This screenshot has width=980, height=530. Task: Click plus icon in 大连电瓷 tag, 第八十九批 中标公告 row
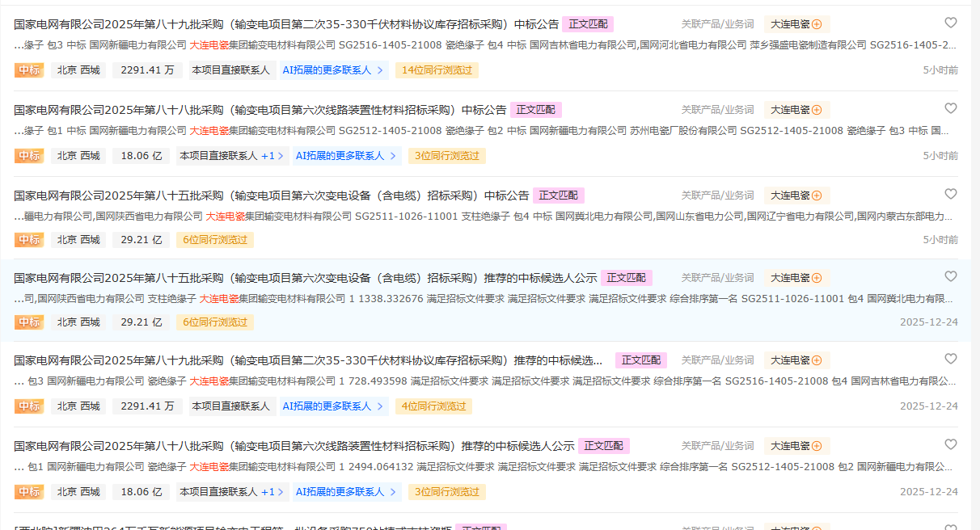pyautogui.click(x=817, y=24)
